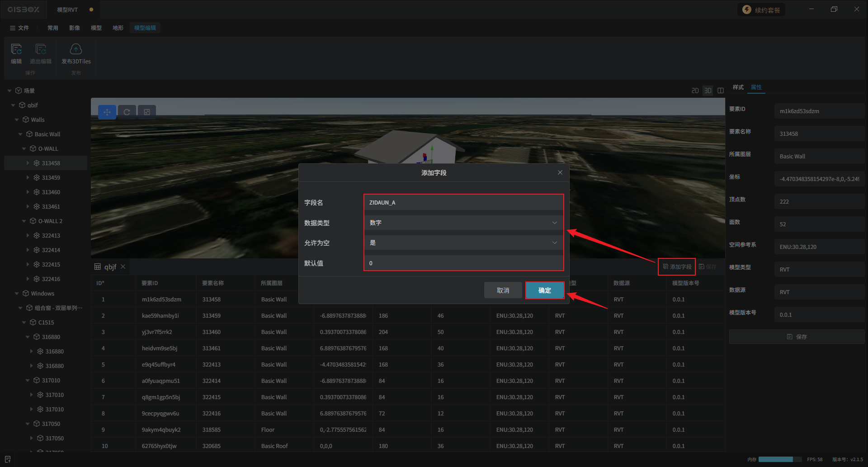868x467 pixels.
Task: Close the qbjf table tab
Action: click(123, 267)
